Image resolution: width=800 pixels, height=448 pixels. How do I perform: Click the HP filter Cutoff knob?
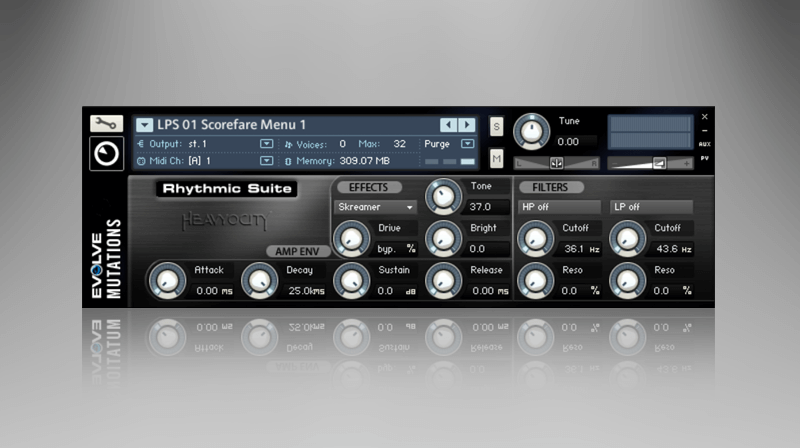click(x=536, y=238)
